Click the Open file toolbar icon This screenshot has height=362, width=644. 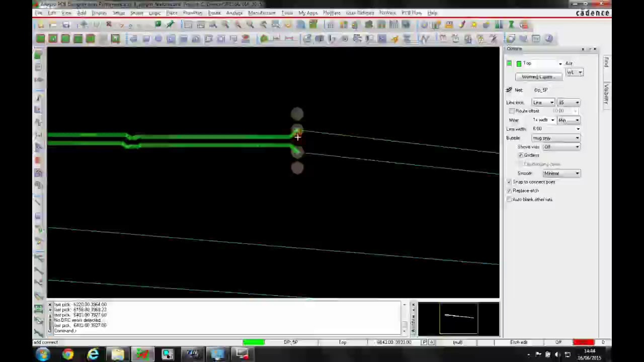click(x=53, y=25)
